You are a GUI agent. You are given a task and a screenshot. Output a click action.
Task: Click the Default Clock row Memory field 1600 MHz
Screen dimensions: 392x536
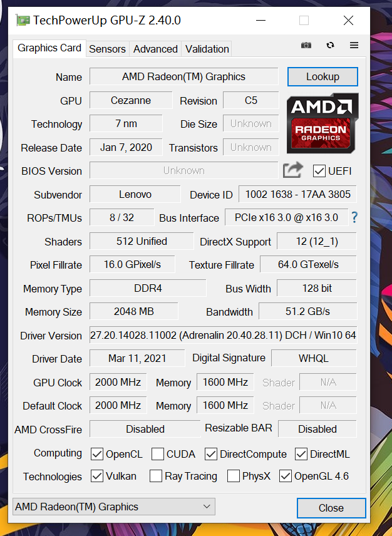pos(225,405)
